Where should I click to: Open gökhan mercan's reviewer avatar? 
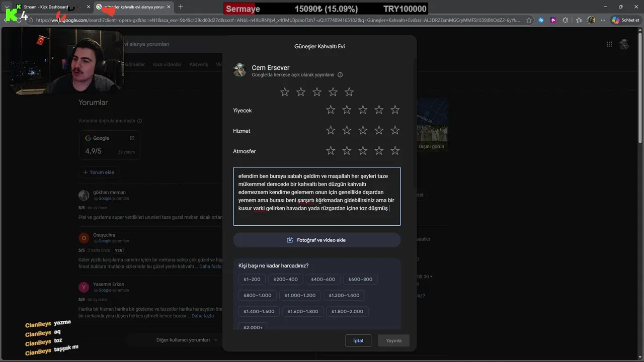coord(84,195)
